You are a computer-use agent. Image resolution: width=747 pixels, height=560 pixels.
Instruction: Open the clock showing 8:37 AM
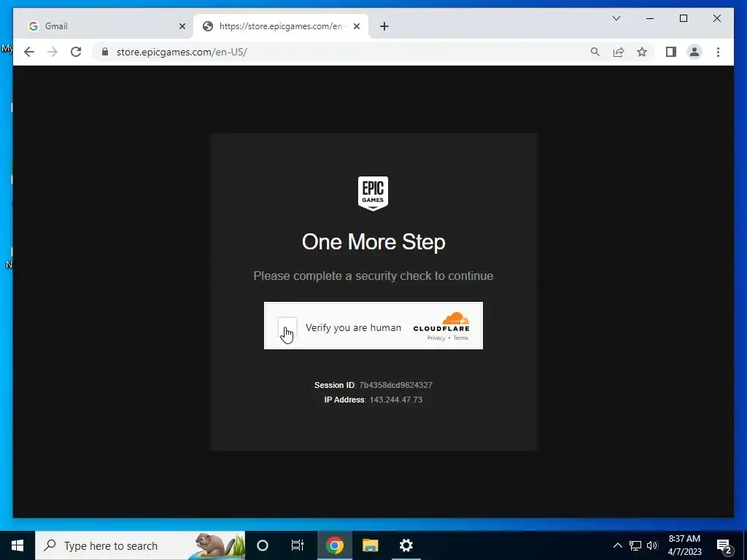pos(684,545)
